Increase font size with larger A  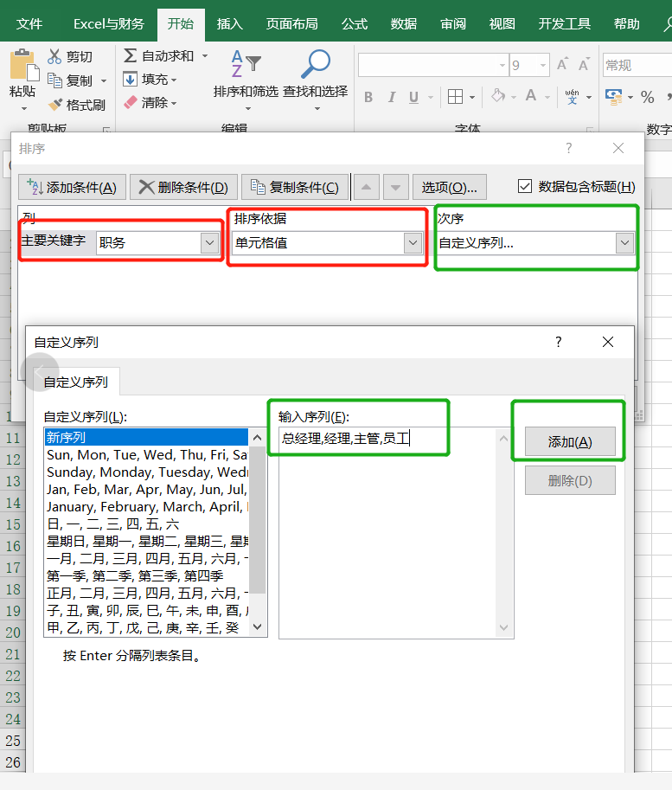click(562, 65)
